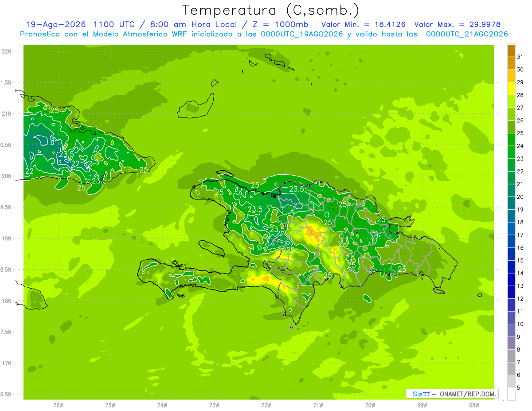Click latitude axis label '20N'
Image resolution: width=532 pixels, height=411 pixels.
[7, 176]
